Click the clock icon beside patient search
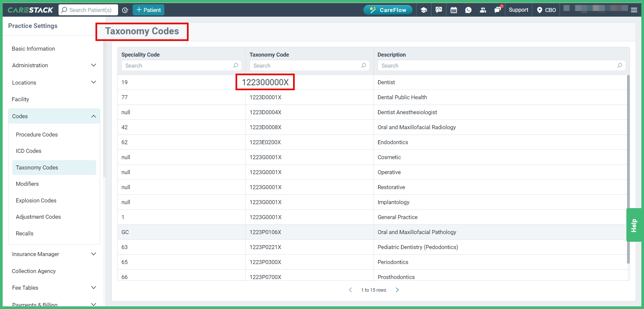 125,10
